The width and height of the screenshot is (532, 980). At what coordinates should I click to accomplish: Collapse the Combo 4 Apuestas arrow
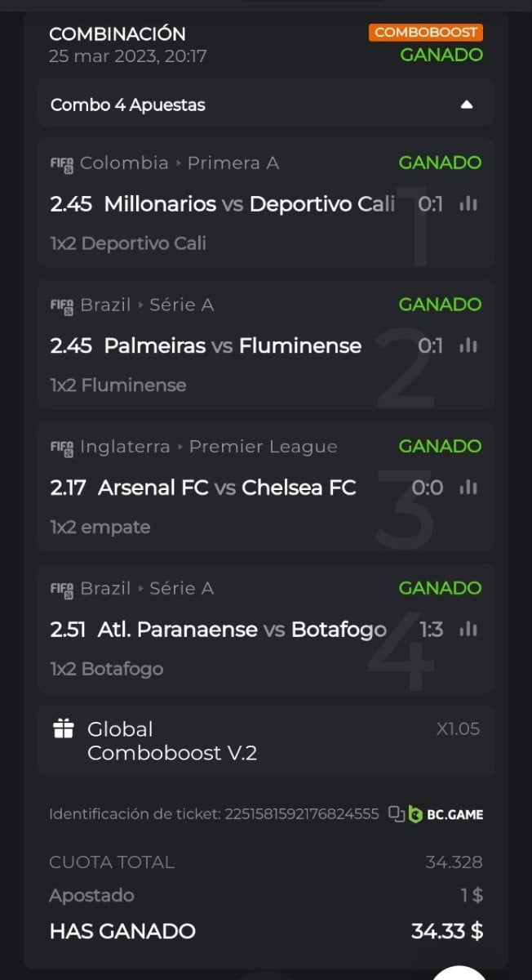[x=467, y=105]
